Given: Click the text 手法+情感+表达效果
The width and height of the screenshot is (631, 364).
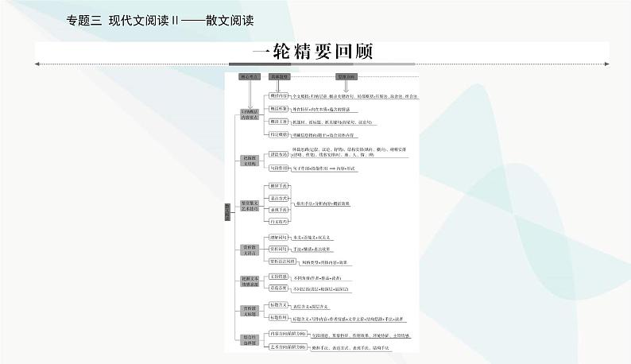Looking at the screenshot, I should point(312,250).
